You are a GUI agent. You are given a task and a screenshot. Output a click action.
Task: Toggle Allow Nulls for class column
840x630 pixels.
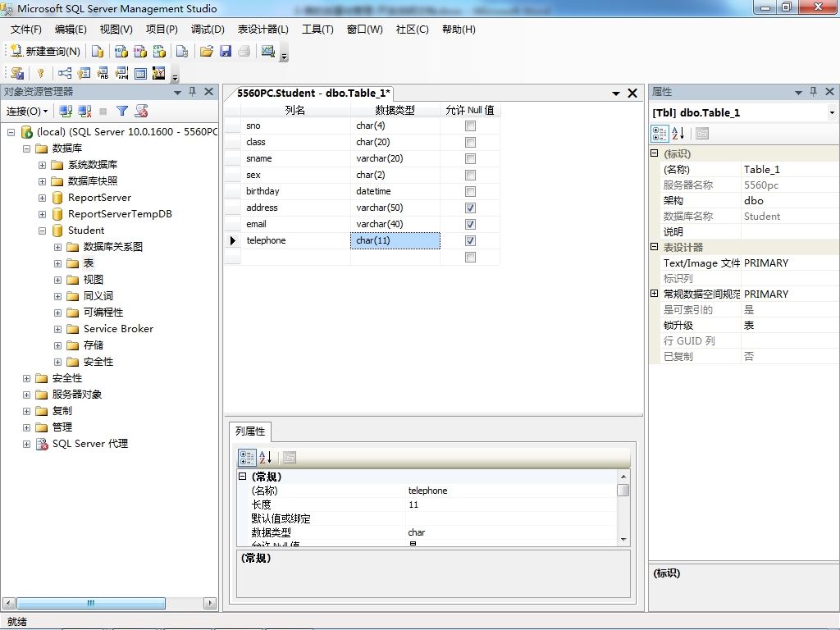point(470,143)
